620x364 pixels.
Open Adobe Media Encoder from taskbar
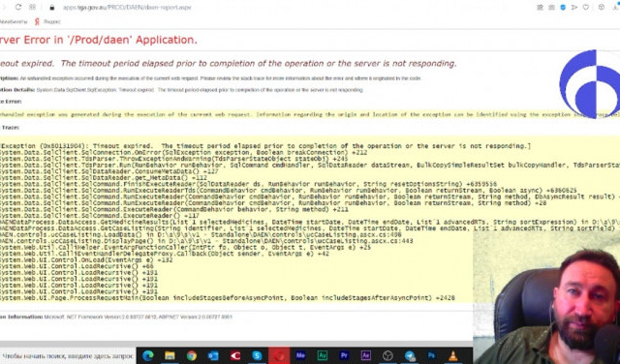coord(300,355)
